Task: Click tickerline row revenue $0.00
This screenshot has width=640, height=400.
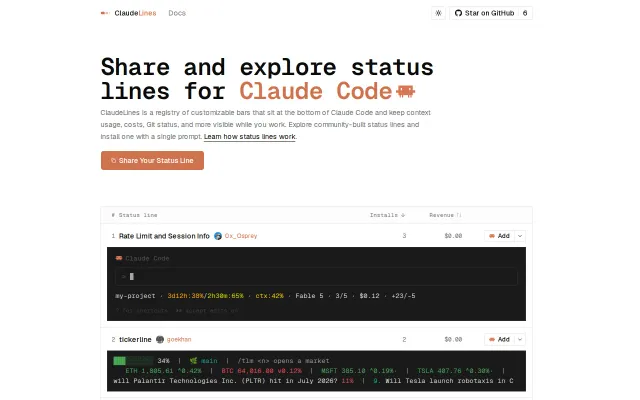Action: [453, 340]
